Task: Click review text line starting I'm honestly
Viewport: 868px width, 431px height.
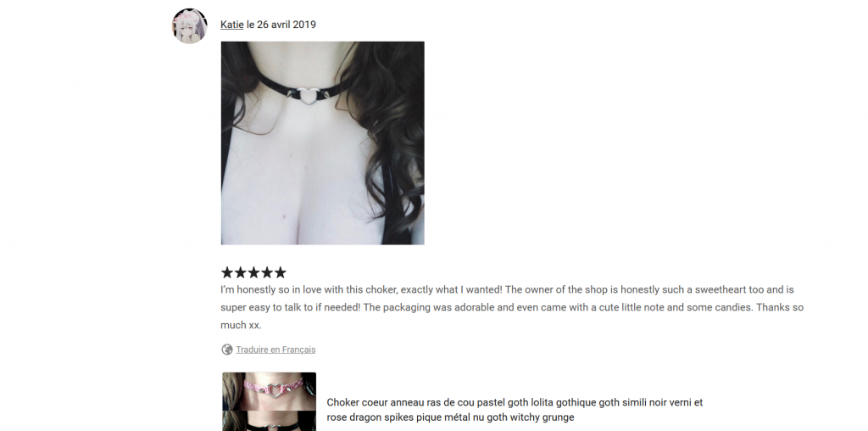Action: tap(508, 289)
